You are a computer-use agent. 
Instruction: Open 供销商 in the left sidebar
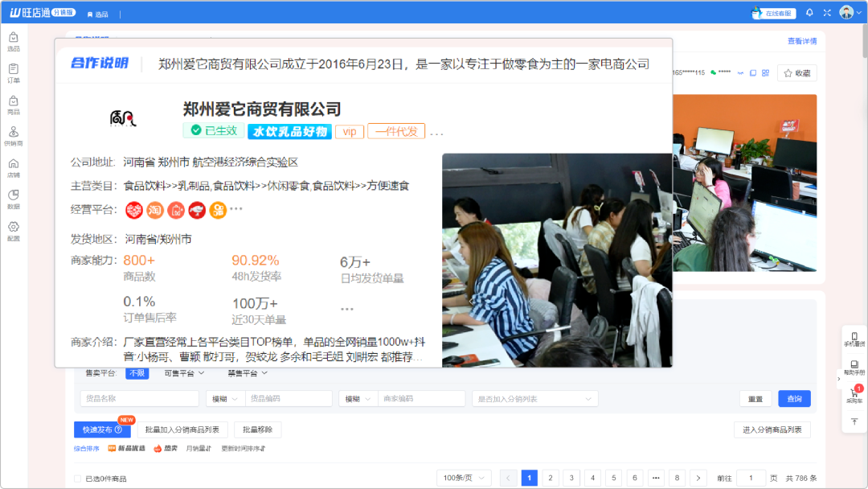[x=14, y=136]
